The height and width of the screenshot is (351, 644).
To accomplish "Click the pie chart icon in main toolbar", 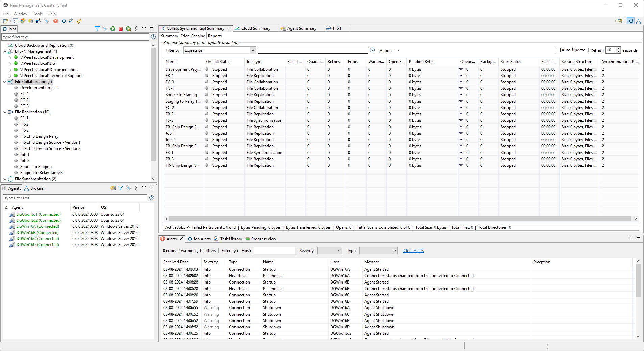I will [x=23, y=21].
